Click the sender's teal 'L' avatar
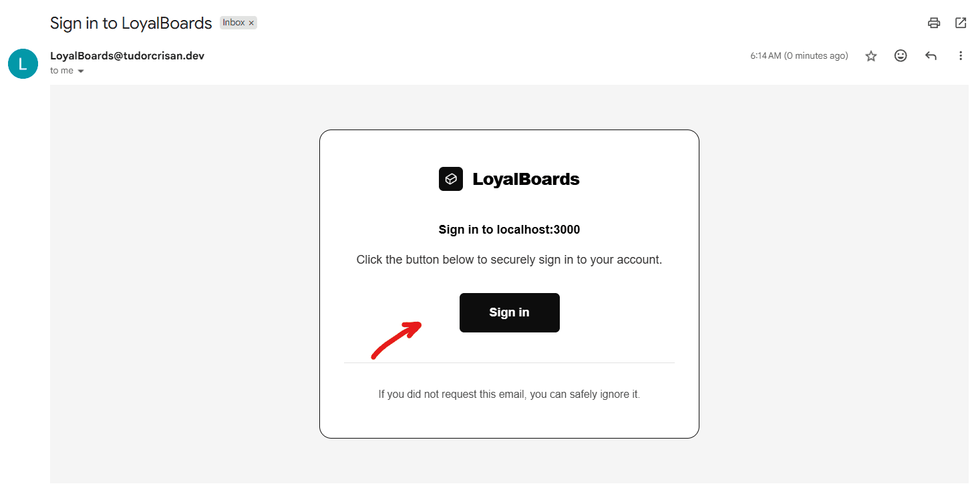The image size is (980, 504). [x=23, y=63]
